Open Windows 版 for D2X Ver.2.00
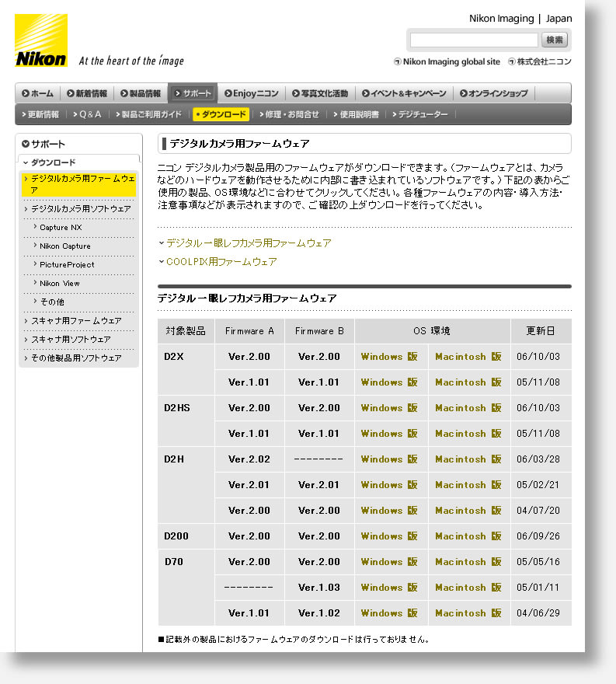This screenshot has height=684, width=616. pos(389,357)
